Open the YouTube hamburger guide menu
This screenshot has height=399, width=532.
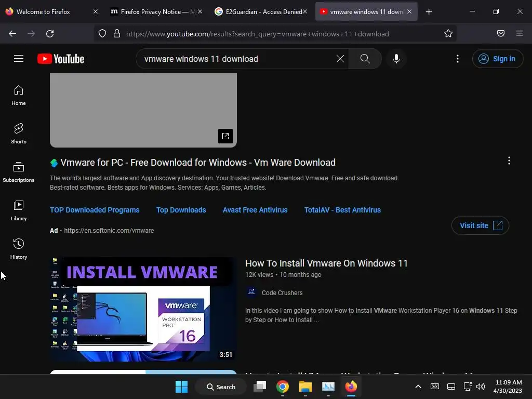(x=19, y=59)
